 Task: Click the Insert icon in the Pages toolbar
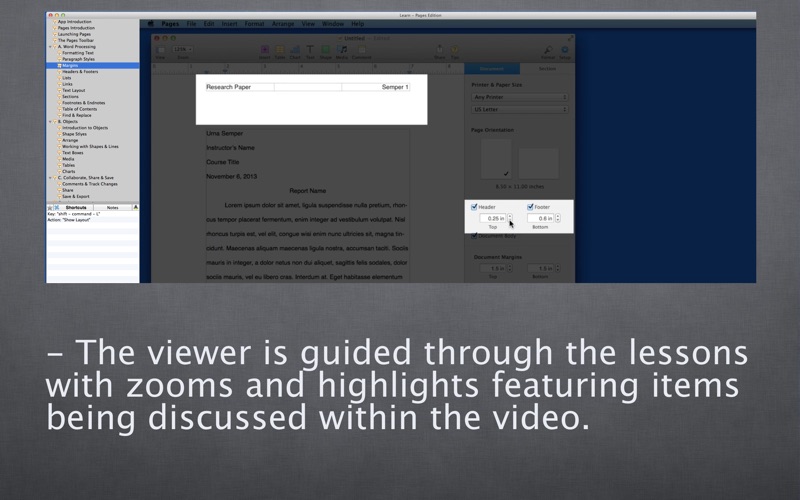[x=265, y=49]
